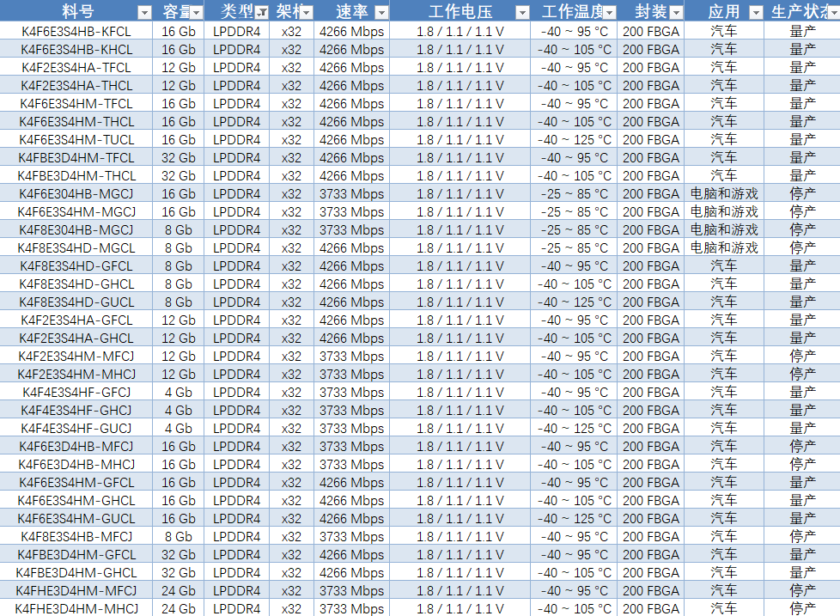Select cell K4F8E3S4HD-GUCL
The image size is (840, 616).
(x=76, y=302)
